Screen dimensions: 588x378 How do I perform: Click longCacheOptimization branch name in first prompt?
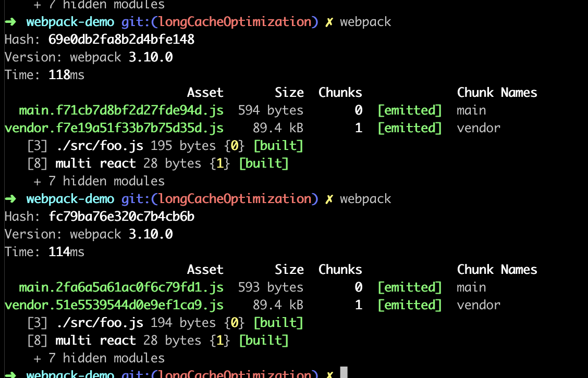tap(235, 22)
